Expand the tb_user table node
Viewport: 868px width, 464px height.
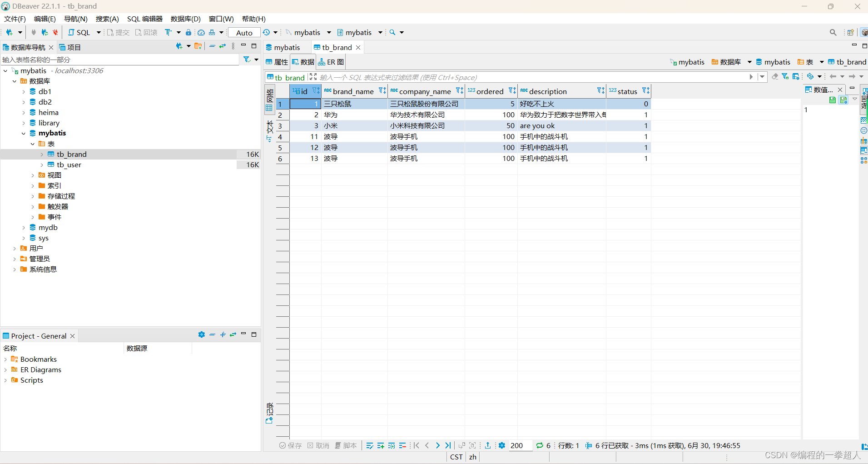coord(42,165)
